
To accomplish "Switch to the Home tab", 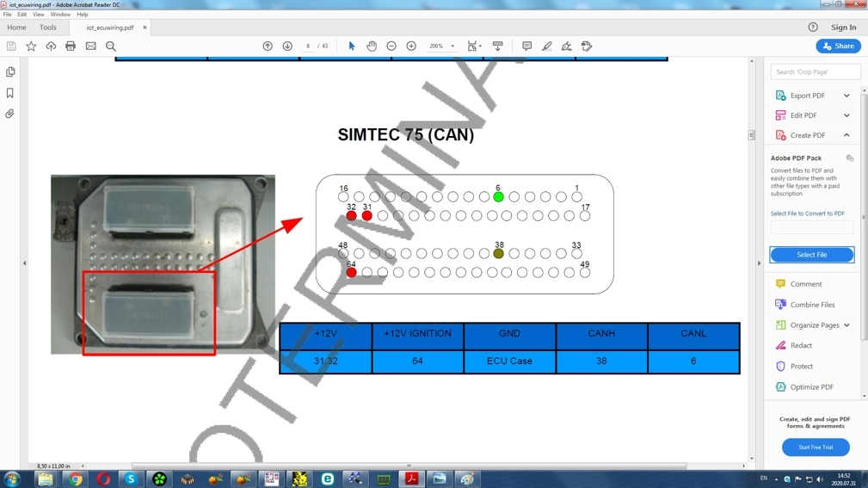I will point(16,28).
